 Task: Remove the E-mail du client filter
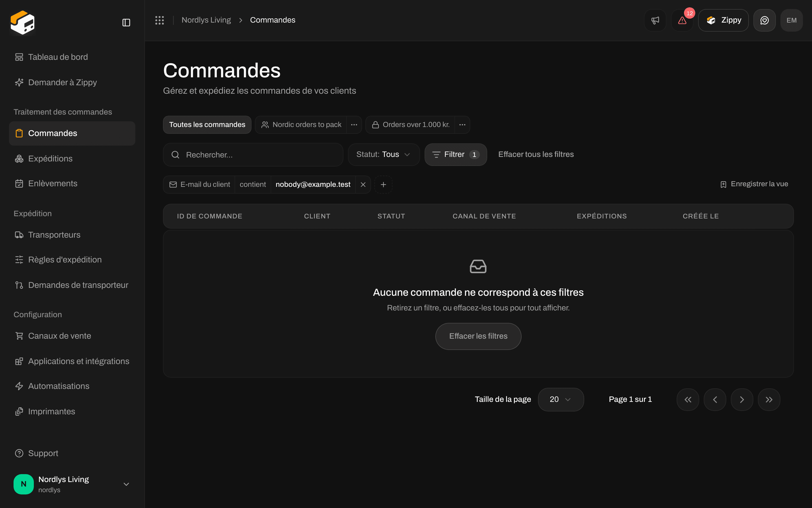click(x=363, y=185)
